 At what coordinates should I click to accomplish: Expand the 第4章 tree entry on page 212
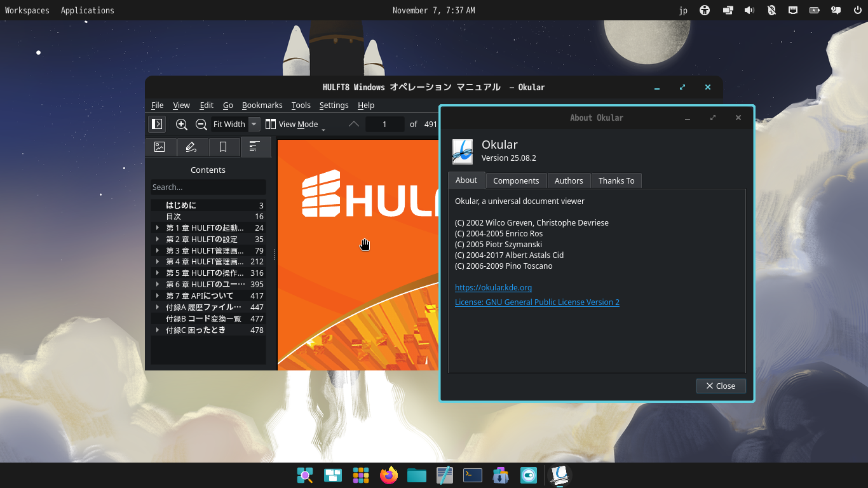(x=157, y=261)
